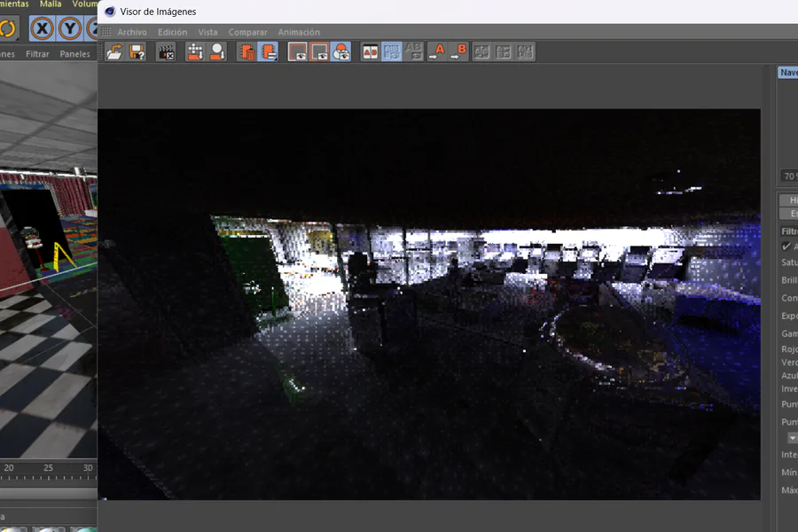The image size is (798, 532).
Task: Expand the small dropdown arrow in filter panel
Action: (793, 438)
